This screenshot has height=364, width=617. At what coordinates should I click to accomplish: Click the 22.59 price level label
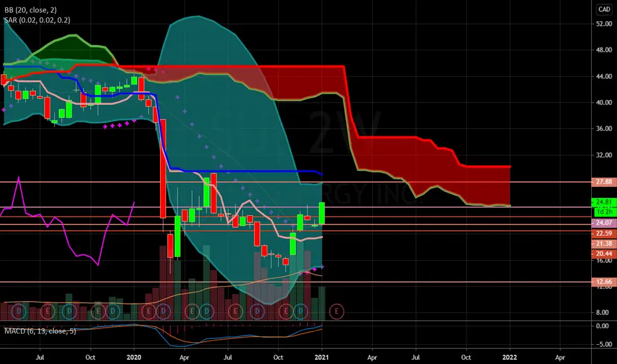tap(604, 234)
